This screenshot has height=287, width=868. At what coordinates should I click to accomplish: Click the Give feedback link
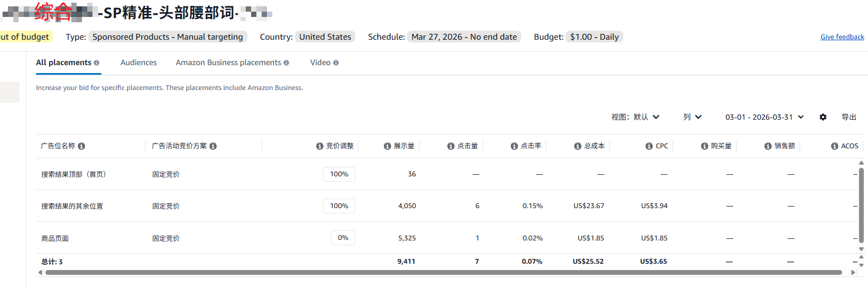[842, 37]
